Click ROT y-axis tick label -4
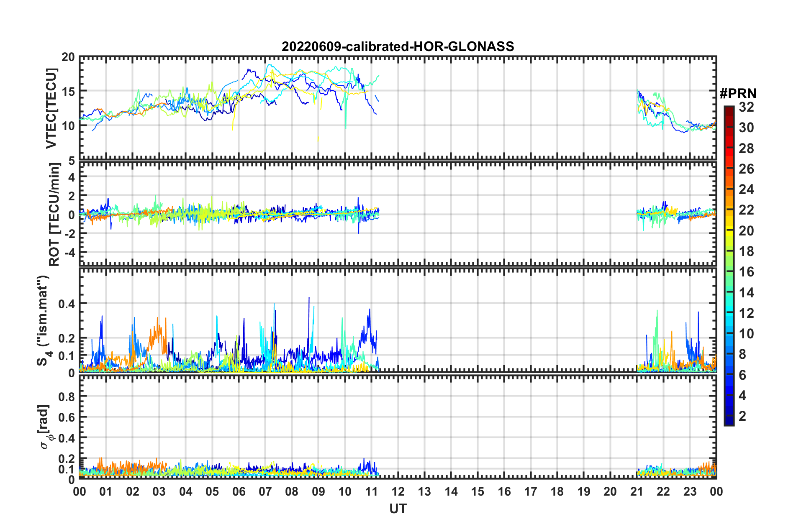796x532 pixels. click(69, 253)
